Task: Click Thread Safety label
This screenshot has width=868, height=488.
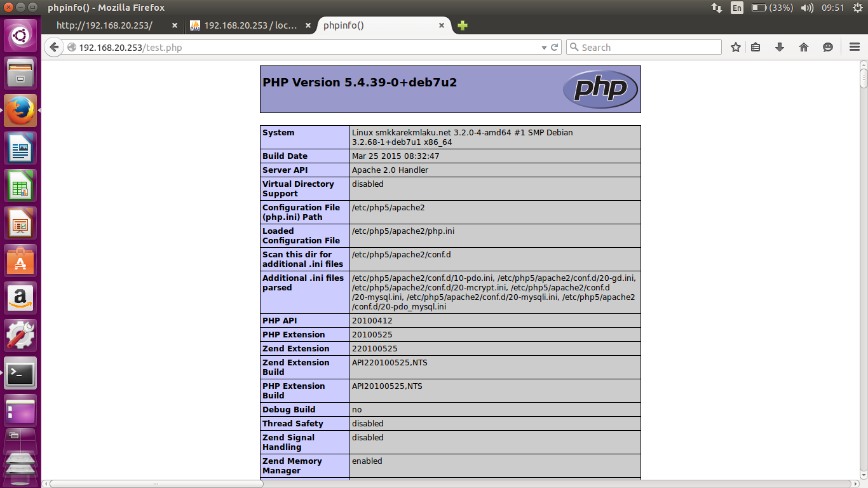Action: point(293,424)
